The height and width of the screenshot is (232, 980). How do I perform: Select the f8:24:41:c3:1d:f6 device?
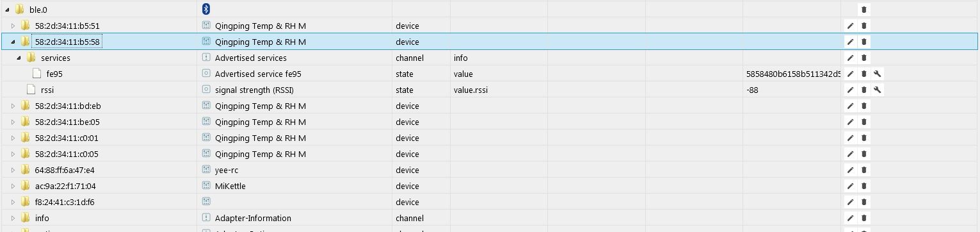click(490, 202)
